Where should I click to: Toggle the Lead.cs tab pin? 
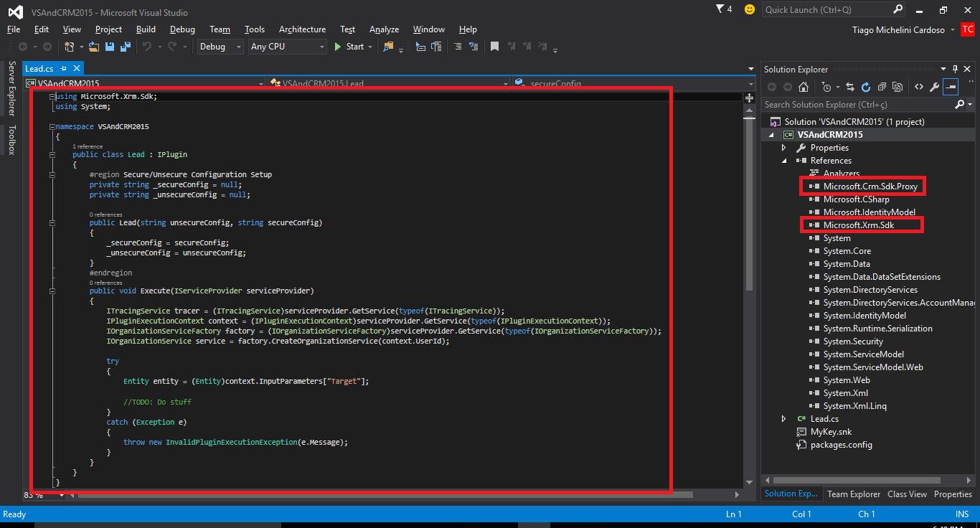click(x=63, y=68)
